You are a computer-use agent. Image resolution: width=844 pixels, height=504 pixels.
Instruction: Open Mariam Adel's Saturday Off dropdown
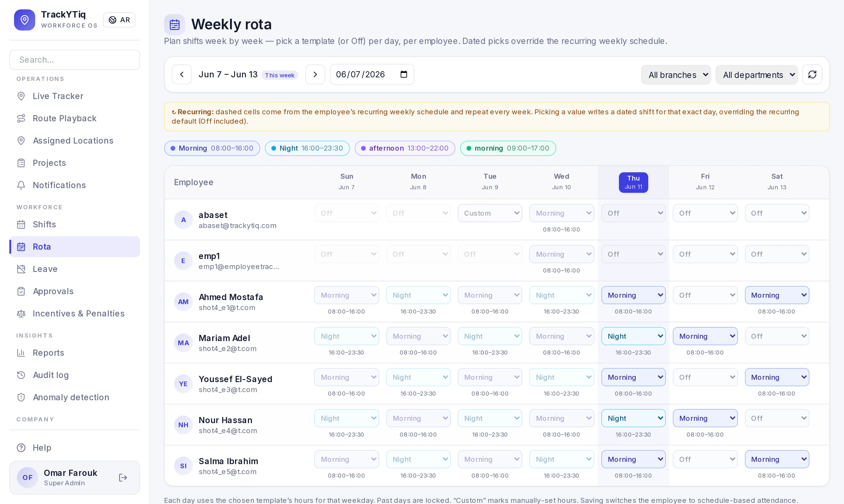(777, 336)
